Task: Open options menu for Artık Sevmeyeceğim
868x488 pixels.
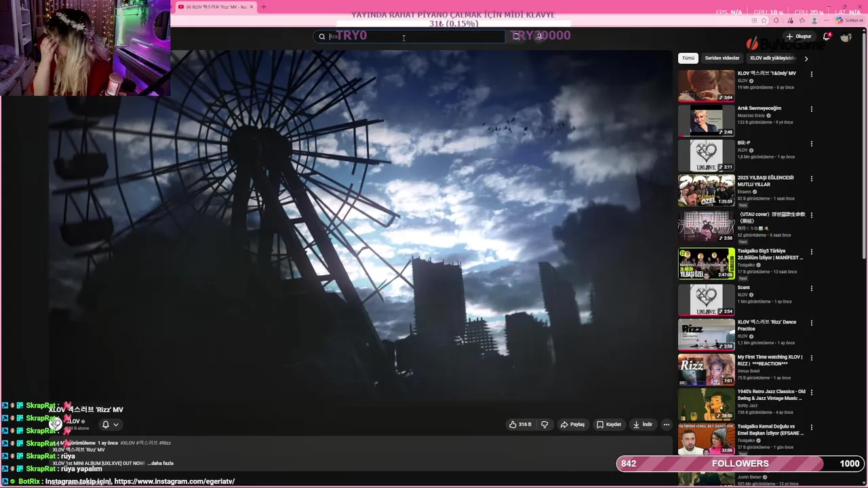Action: (811, 109)
